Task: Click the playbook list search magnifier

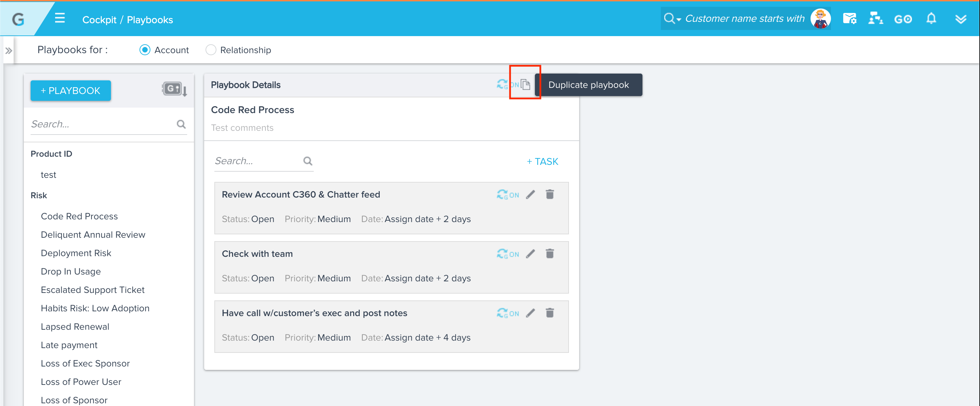Action: pos(181,124)
